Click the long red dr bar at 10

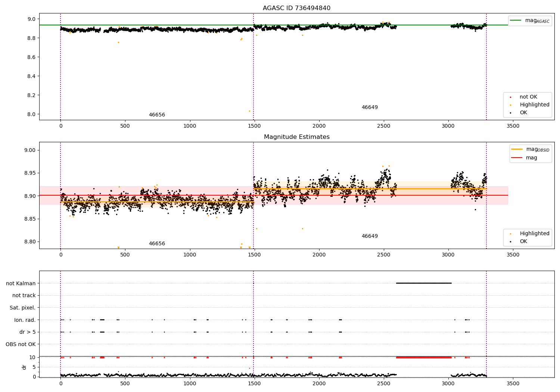[x=424, y=358]
